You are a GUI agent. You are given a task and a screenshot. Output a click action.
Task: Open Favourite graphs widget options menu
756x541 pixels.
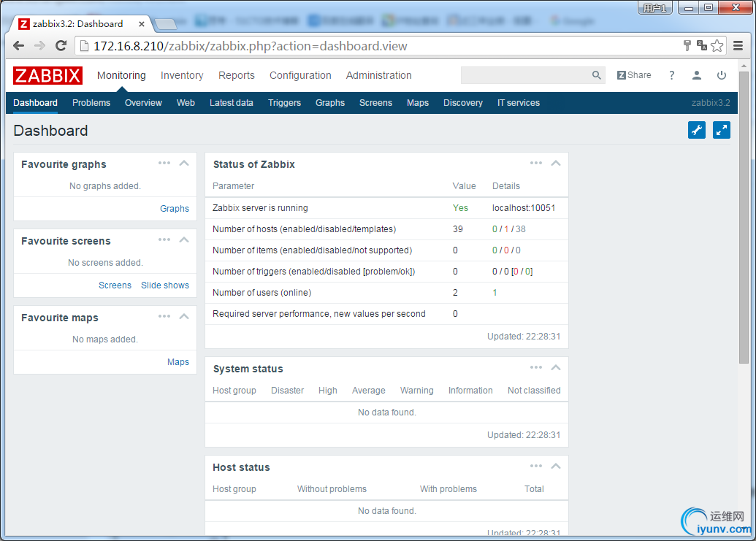(x=164, y=163)
